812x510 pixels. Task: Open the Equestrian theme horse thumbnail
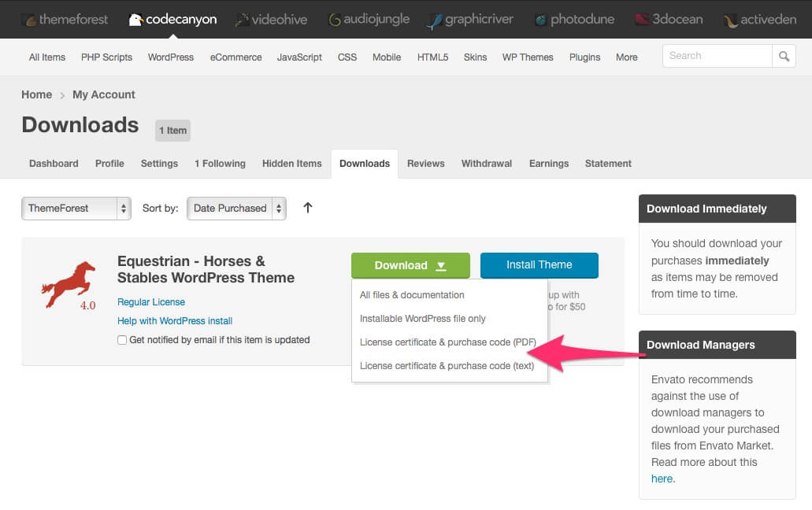point(69,285)
